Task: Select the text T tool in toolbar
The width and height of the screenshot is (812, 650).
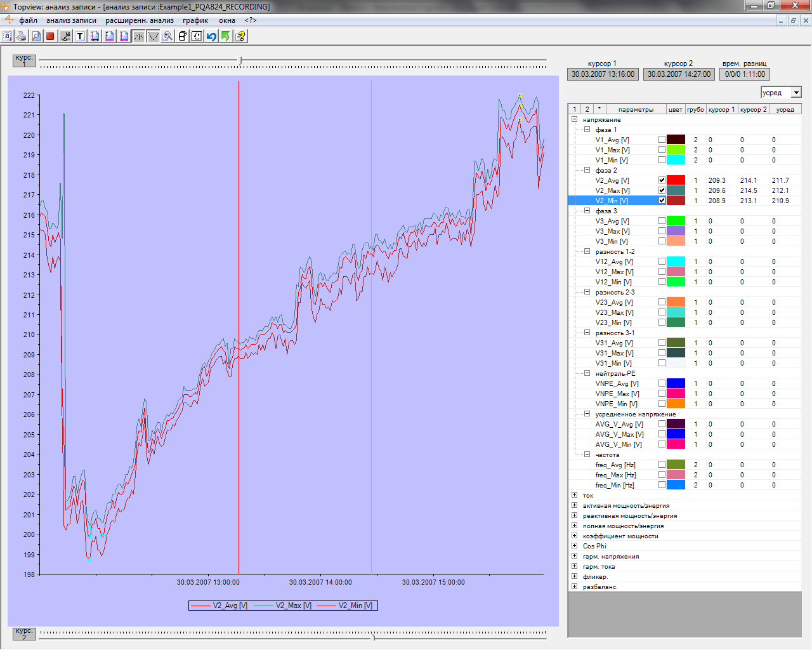Action: pyautogui.click(x=80, y=36)
